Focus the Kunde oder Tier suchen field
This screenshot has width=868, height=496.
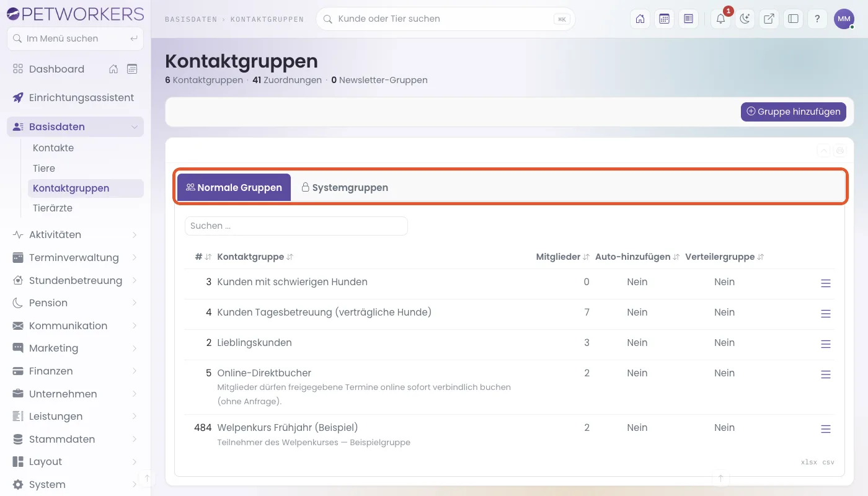coord(446,19)
